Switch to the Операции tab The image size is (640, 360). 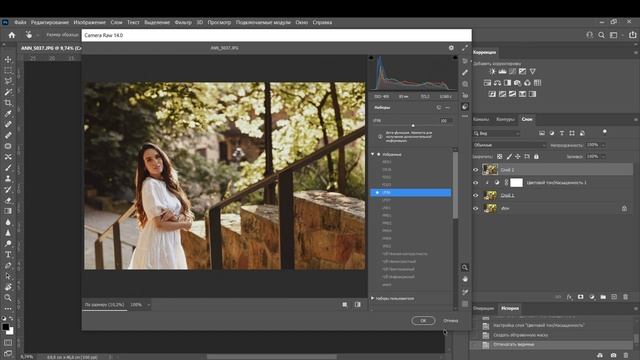click(x=484, y=309)
